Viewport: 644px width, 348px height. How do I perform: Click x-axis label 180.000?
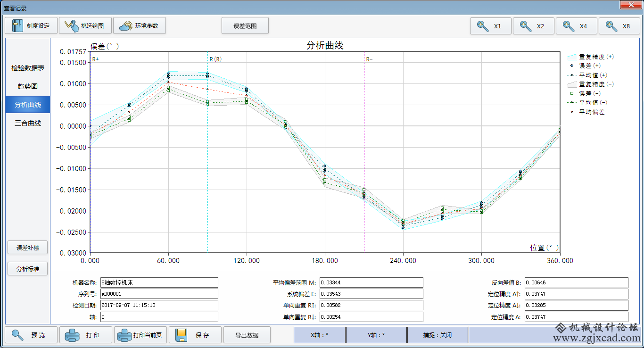325,260
